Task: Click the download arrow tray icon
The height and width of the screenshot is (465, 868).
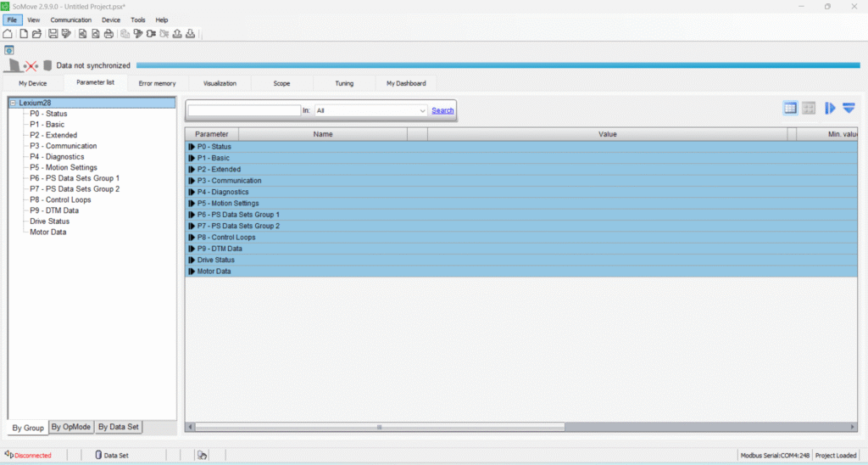Action: tap(191, 34)
